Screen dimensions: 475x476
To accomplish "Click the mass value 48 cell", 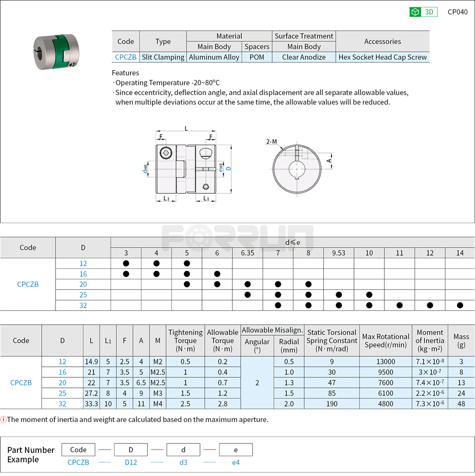I will tap(461, 404).
